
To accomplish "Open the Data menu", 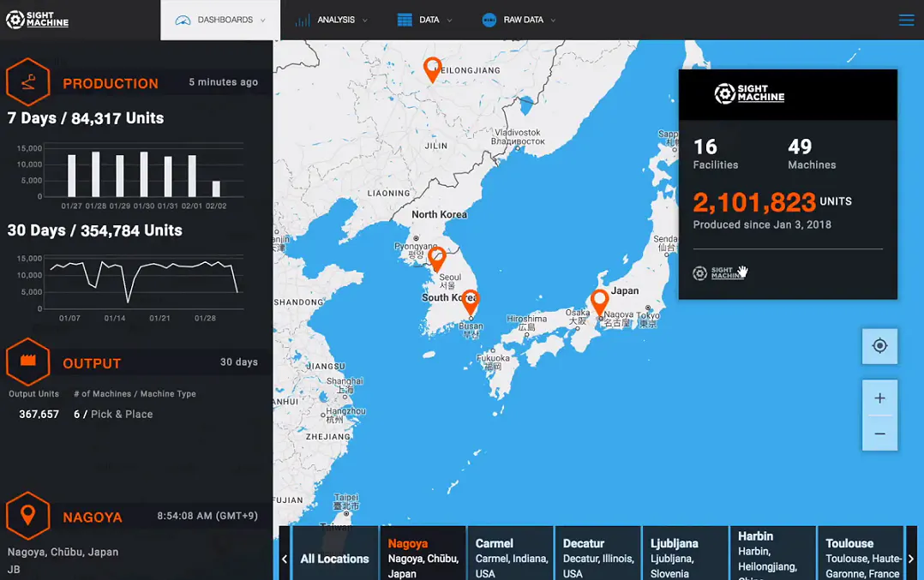I will coord(424,20).
